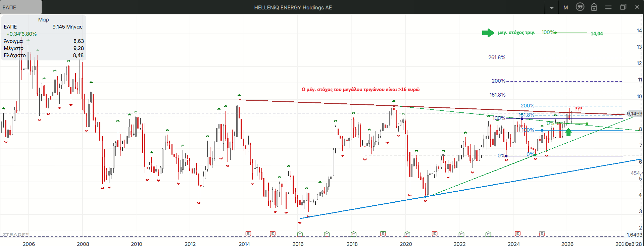Click the red E event marker at 2014
Screen dimensions: 644x246
coord(248,234)
